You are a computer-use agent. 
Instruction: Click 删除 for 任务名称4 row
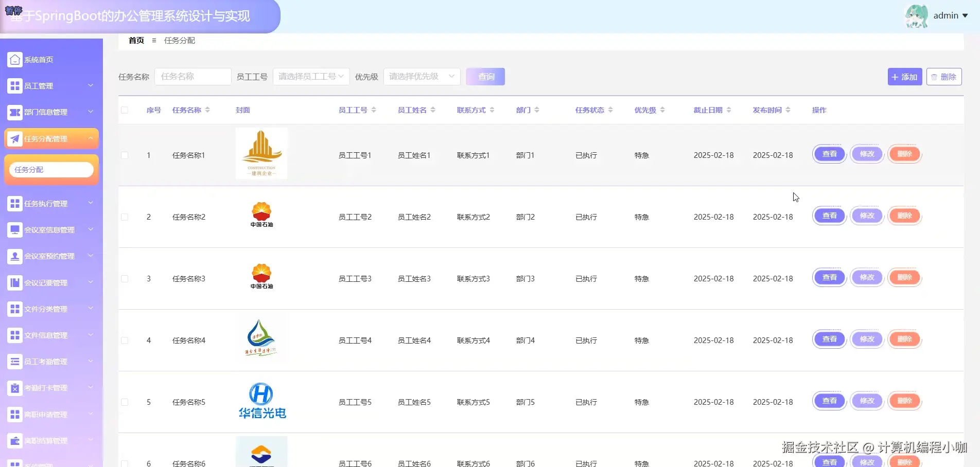click(905, 339)
